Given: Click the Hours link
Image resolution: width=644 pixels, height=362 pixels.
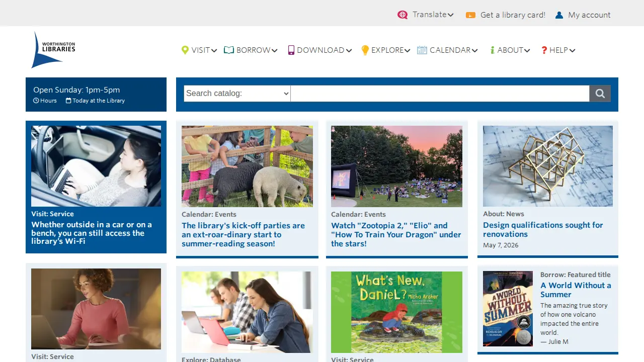Looking at the screenshot, I should (48, 101).
